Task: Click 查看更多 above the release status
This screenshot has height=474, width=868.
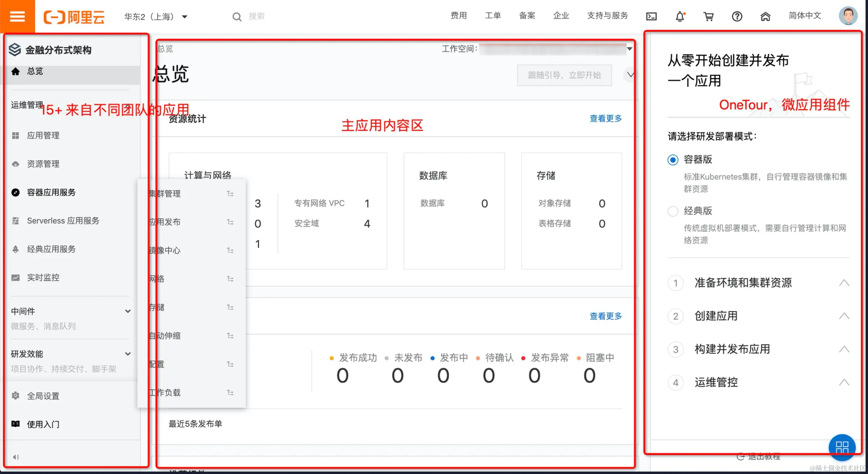Action: pos(606,316)
